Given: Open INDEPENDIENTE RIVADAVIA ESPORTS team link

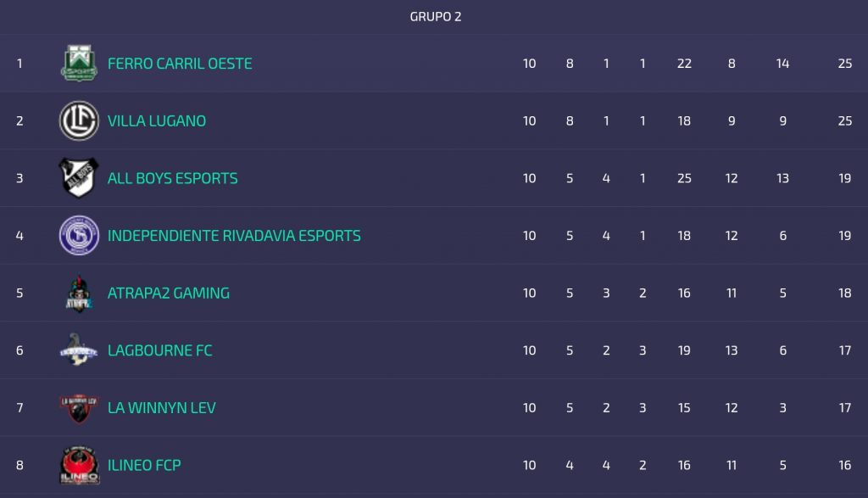Looking at the screenshot, I should point(234,236).
